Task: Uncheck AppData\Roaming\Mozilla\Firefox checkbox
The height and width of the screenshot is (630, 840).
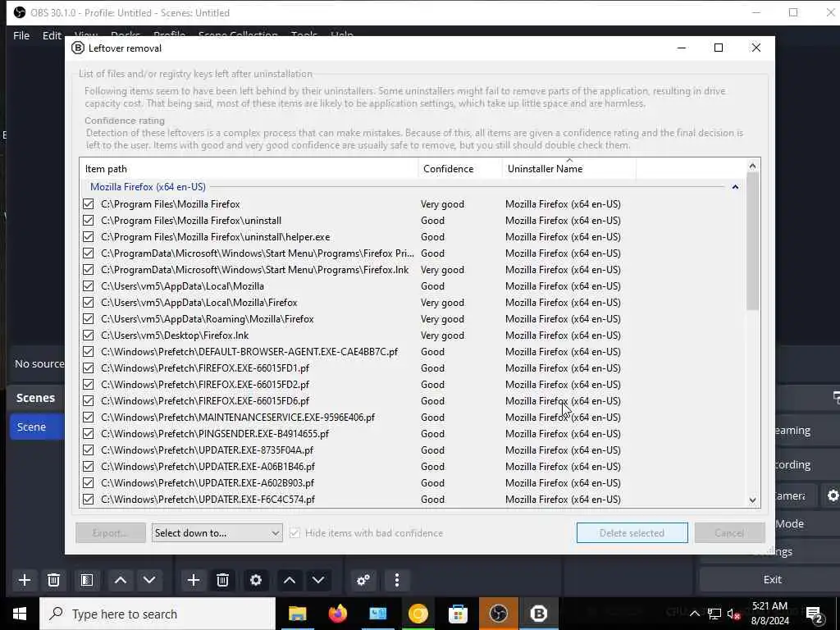Action: click(89, 319)
